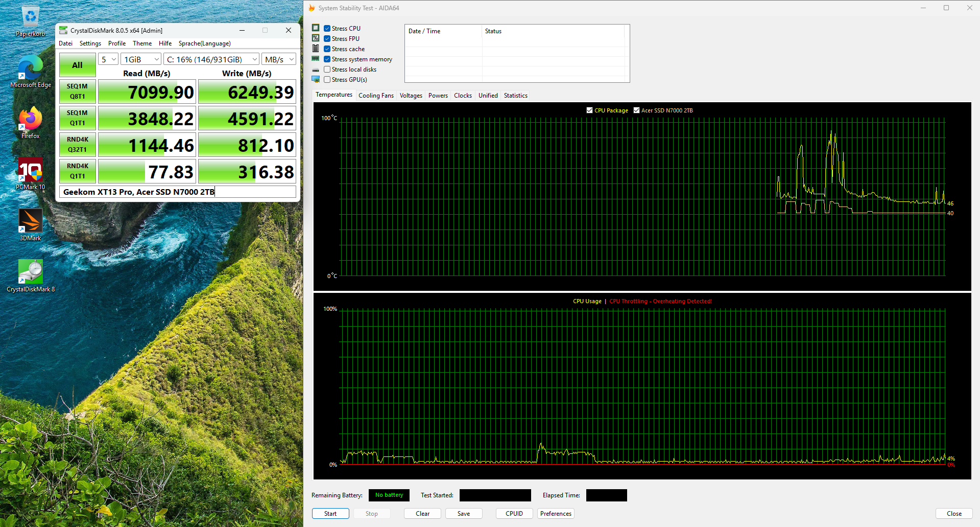Click the Start button in AIDA64
This screenshot has height=527, width=980.
pos(330,514)
